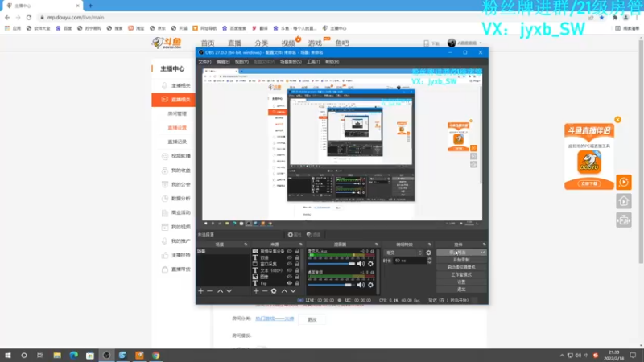
Task: Click 工作室模式 button in OBS
Action: point(461,275)
